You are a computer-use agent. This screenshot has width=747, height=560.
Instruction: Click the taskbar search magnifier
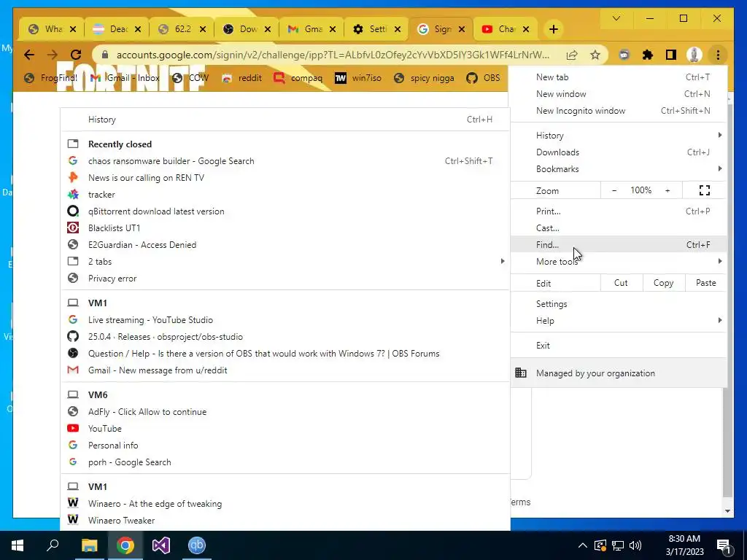[x=53, y=545]
